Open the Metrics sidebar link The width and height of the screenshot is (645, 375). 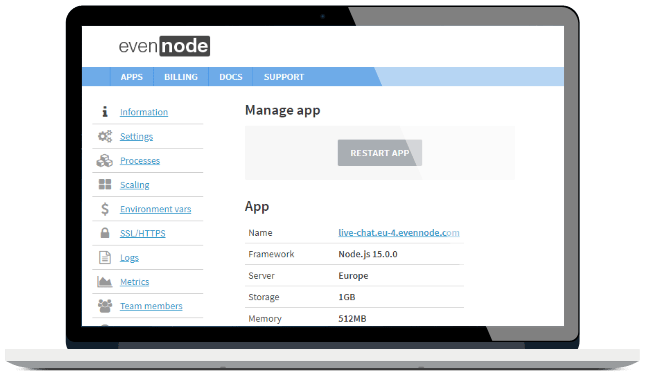135,282
